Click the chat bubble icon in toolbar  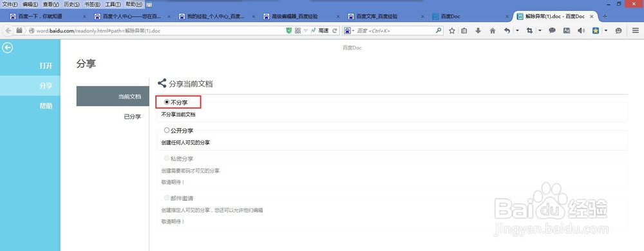click(x=553, y=30)
